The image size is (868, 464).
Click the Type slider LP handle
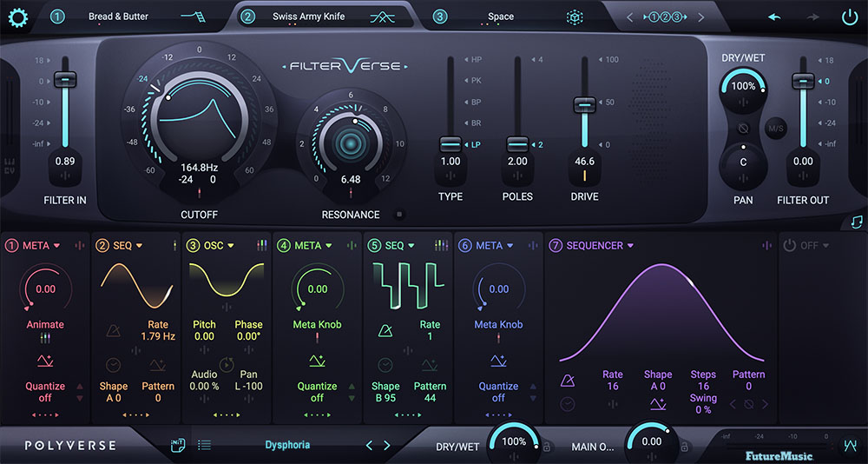(450, 144)
